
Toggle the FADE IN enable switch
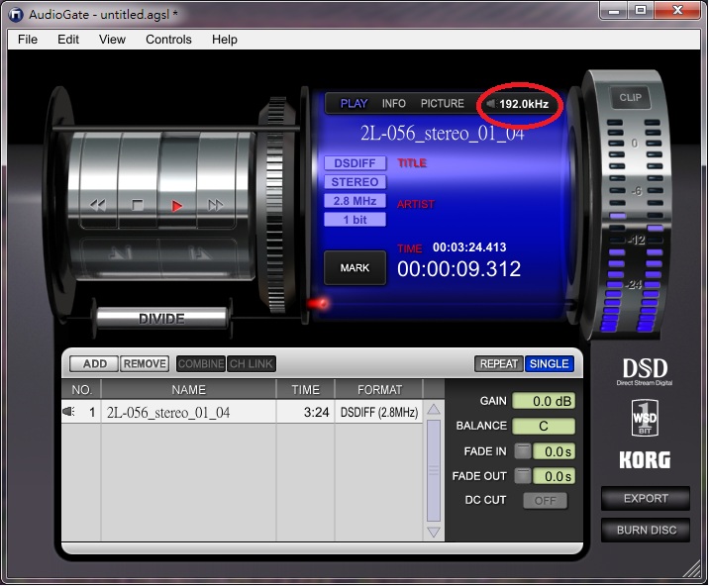[x=523, y=451]
